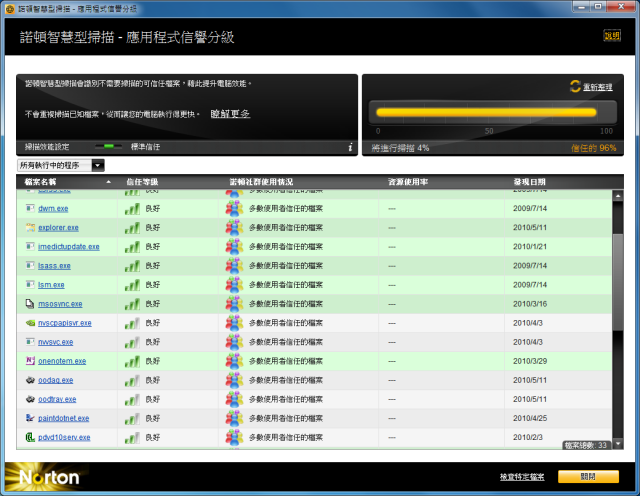
Task: Open the oodtray.exe file link
Action: point(57,400)
